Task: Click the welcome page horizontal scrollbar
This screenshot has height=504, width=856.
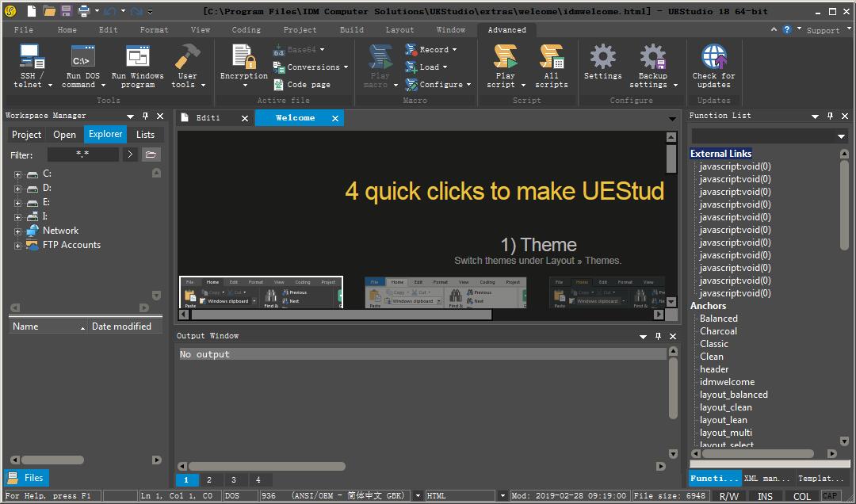Action: (341, 315)
